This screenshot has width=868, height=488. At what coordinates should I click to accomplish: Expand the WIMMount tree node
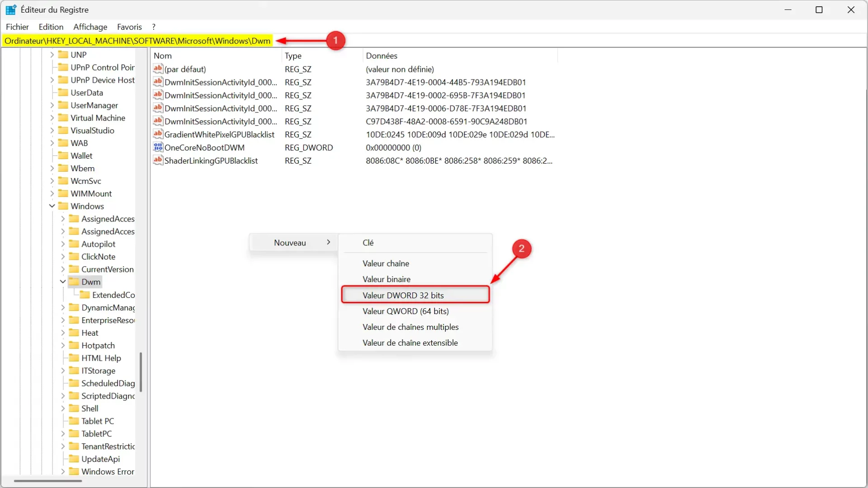click(x=52, y=193)
